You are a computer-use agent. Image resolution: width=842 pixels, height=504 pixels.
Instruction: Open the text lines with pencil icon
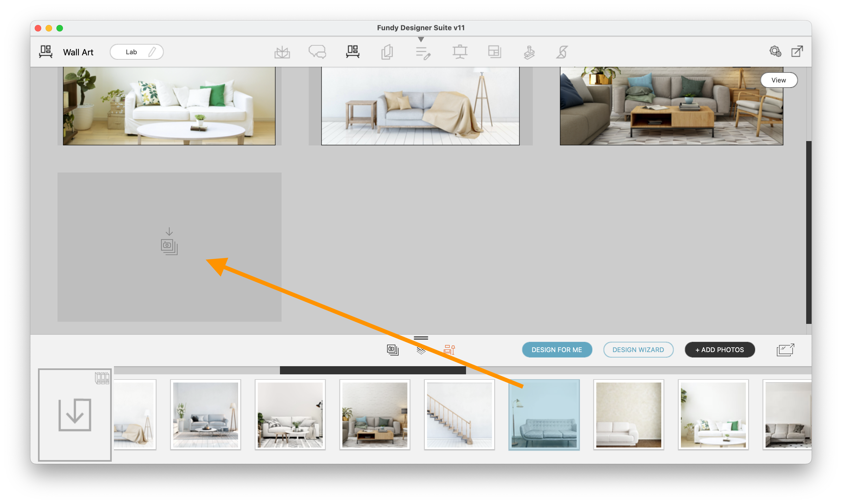point(423,53)
